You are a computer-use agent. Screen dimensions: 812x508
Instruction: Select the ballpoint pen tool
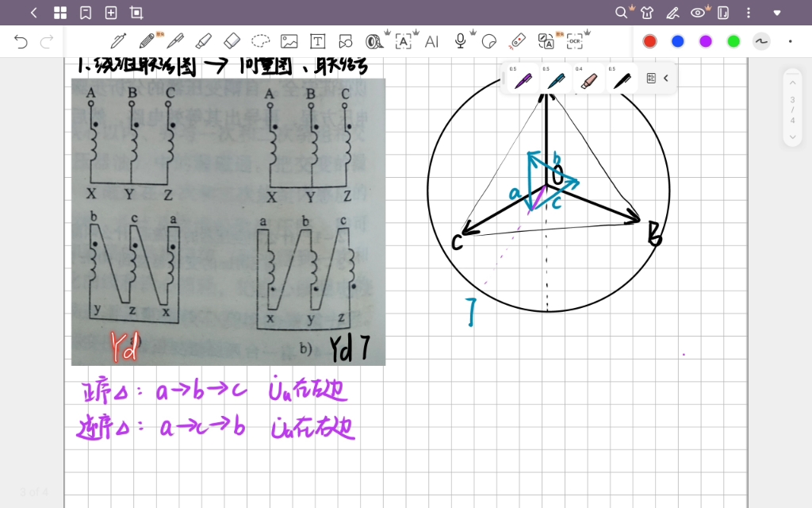pos(175,41)
